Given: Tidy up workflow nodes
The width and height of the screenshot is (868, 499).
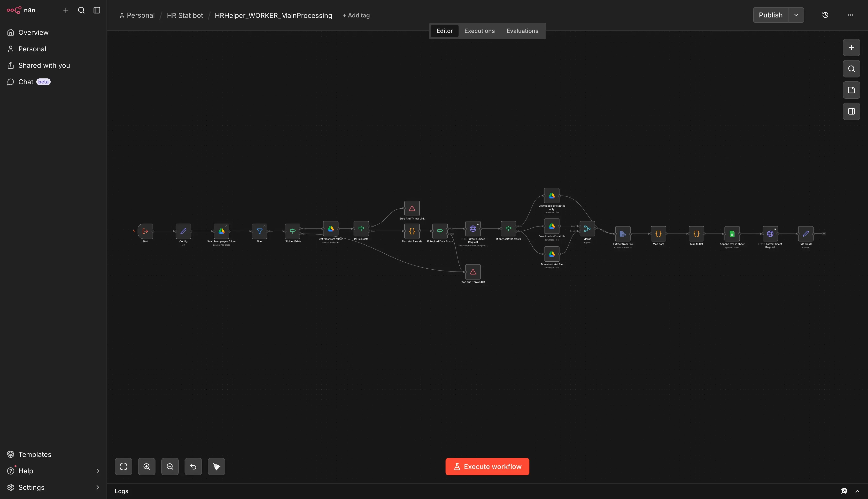Looking at the screenshot, I should click(217, 466).
